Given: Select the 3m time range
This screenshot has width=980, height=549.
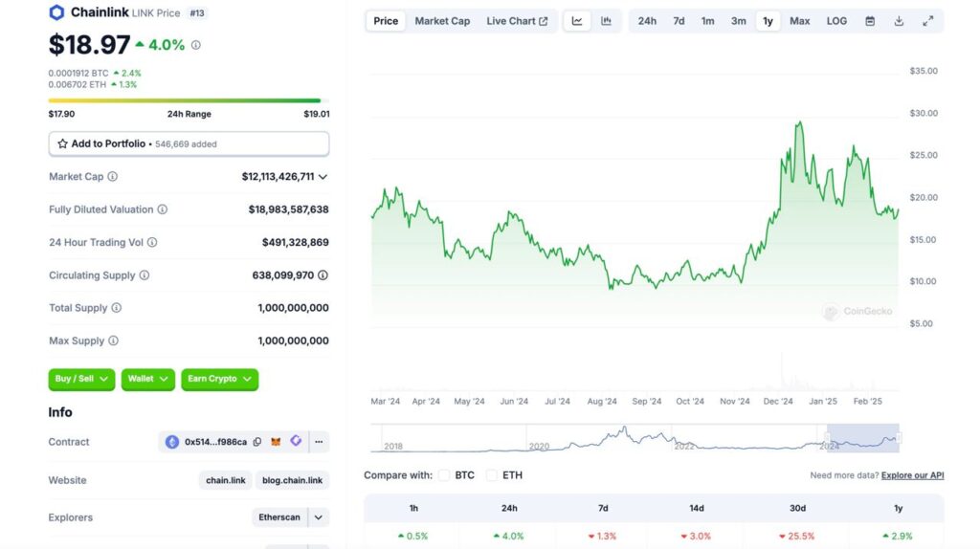Looking at the screenshot, I should pyautogui.click(x=739, y=21).
